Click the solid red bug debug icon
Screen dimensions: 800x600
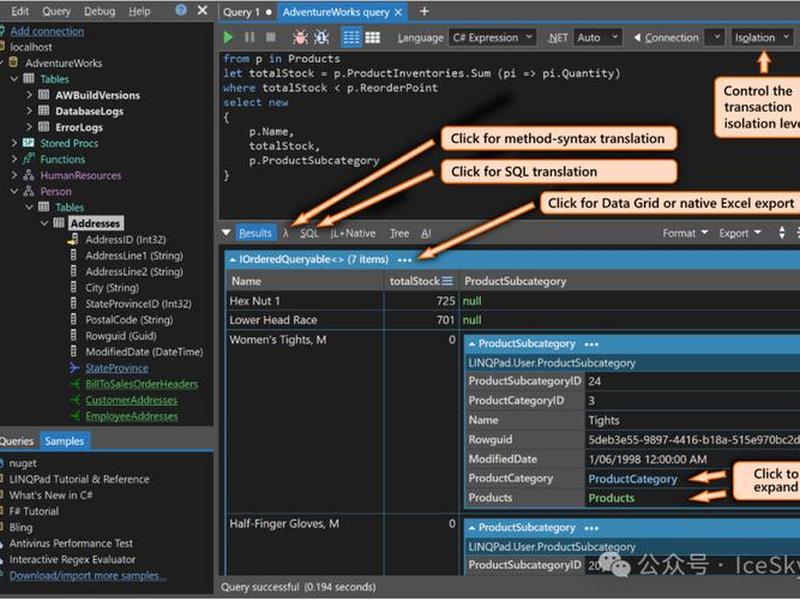pos(300,37)
